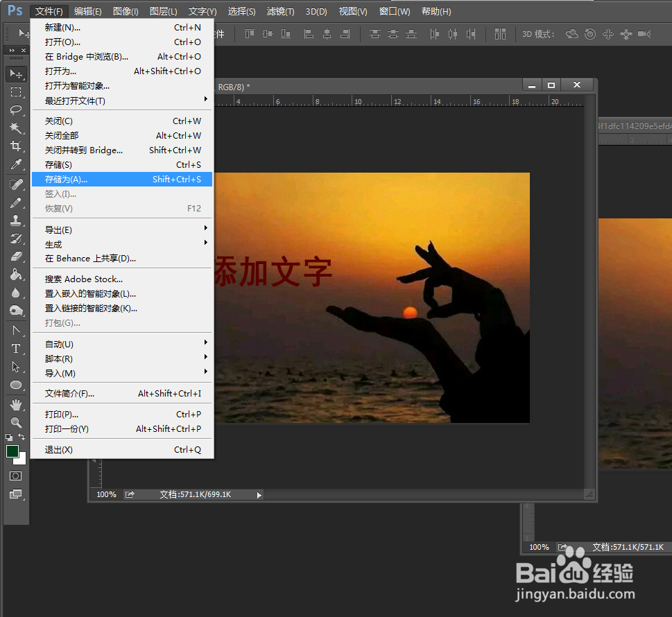Select the Zoom tool

(16, 423)
